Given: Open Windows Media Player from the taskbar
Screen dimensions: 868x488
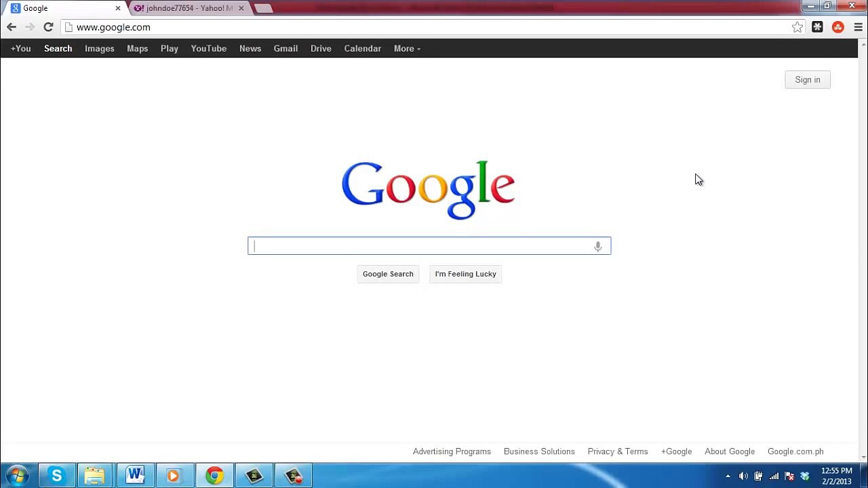Looking at the screenshot, I should click(x=174, y=476).
